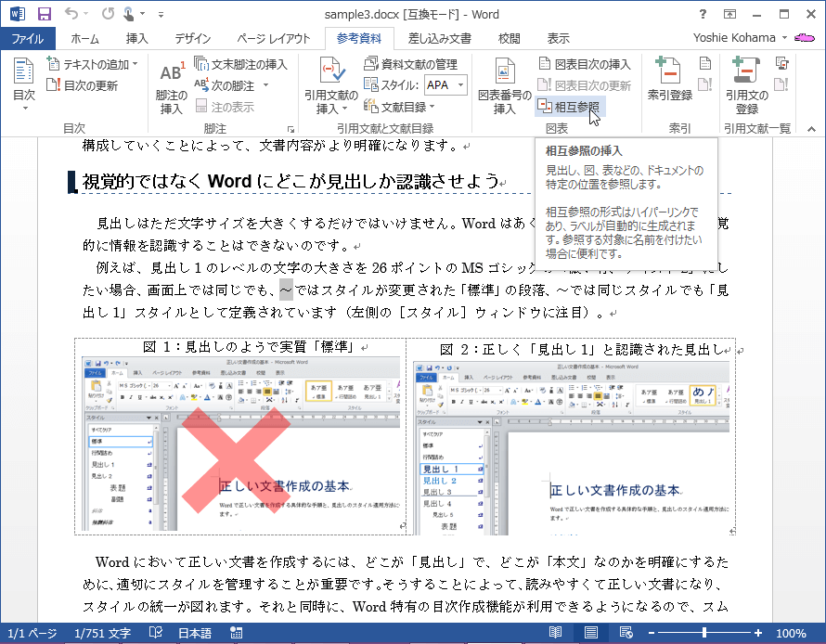The image size is (826, 644).
Task: Click the Save icon in the quick access toolbar
Action: coord(45,14)
